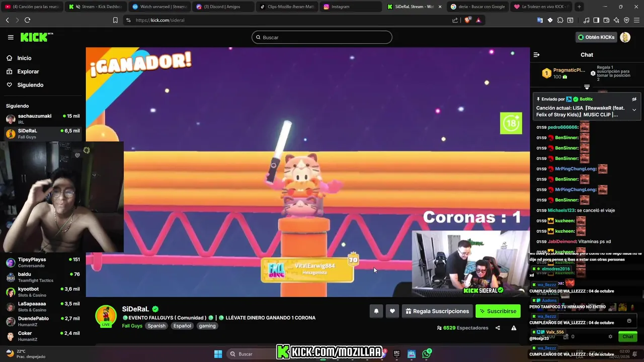
Task: Open the TipsyPlayss channel in the sidebar
Action: click(x=43, y=262)
